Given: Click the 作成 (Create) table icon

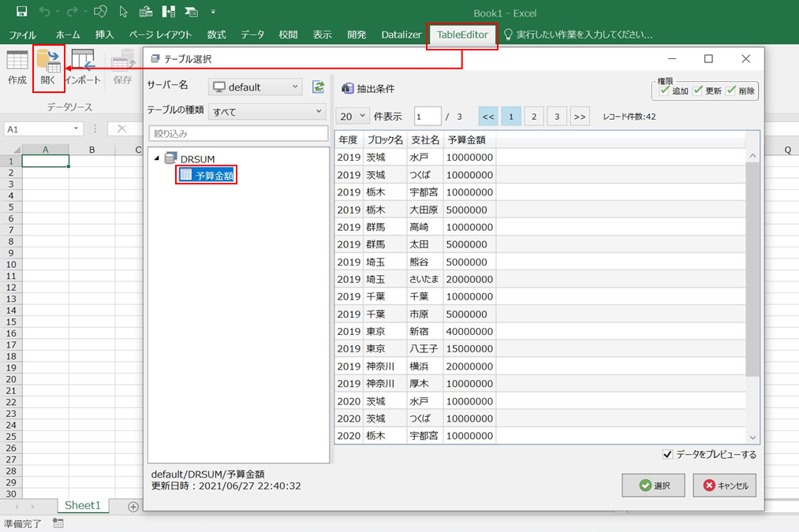Looking at the screenshot, I should point(17,61).
